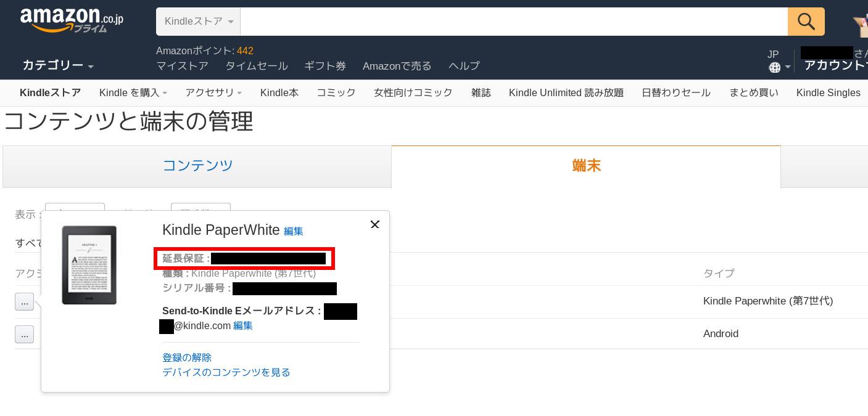
Task: Click the シリアル番号 label in popup
Action: tap(197, 288)
